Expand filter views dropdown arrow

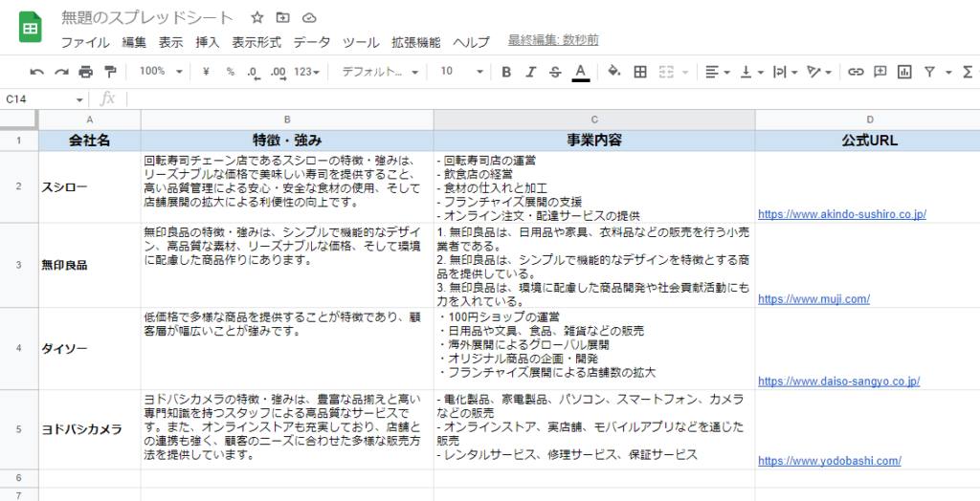(948, 73)
